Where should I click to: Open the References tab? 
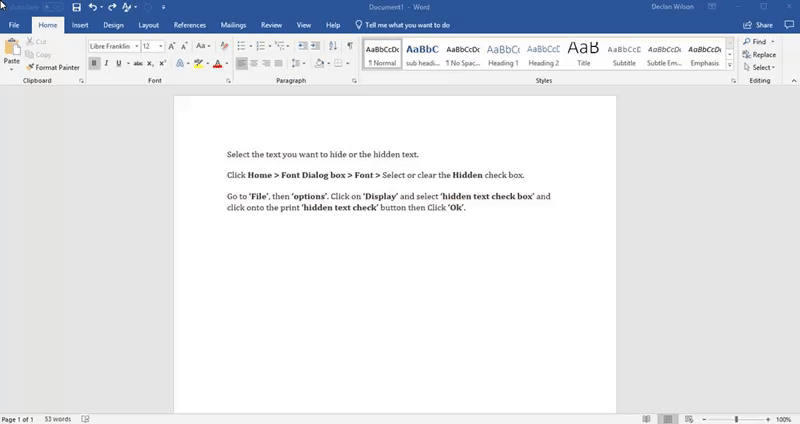pyautogui.click(x=190, y=24)
